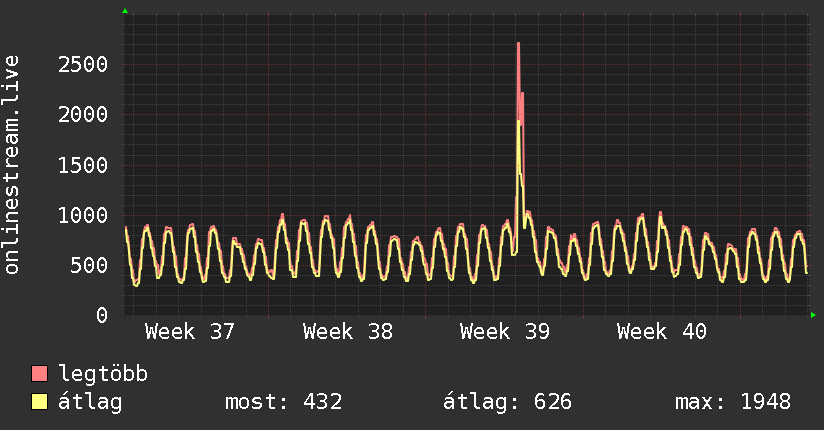This screenshot has height=430, width=824.
Task: Click the Week 39 axis label
Action: 504,332
